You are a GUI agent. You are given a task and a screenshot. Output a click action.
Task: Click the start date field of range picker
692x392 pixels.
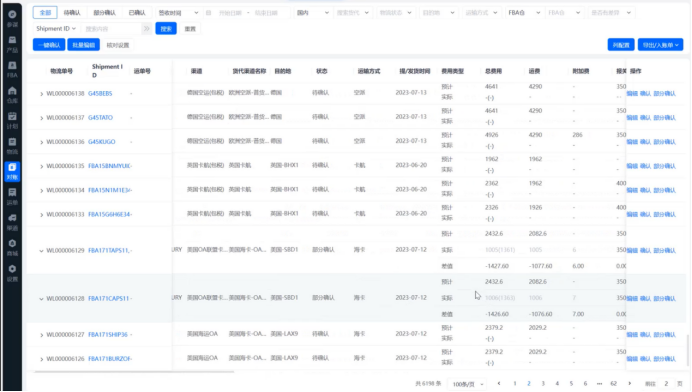click(x=230, y=13)
